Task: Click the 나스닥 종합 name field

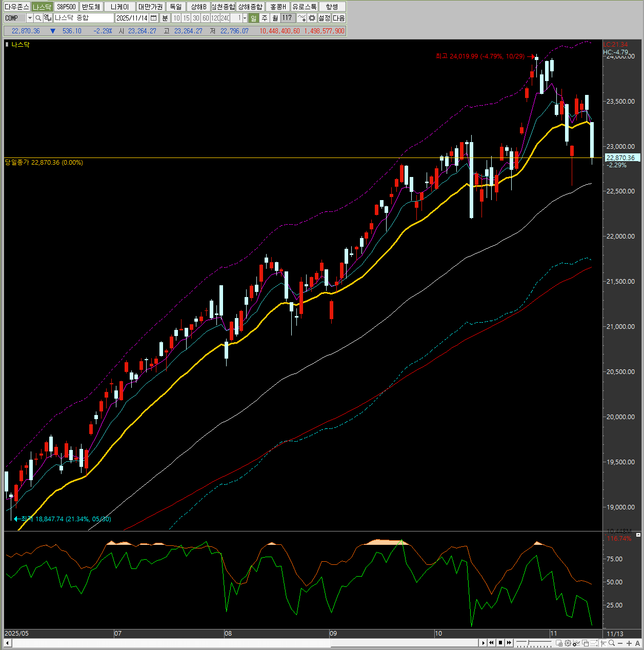Action: [x=84, y=18]
